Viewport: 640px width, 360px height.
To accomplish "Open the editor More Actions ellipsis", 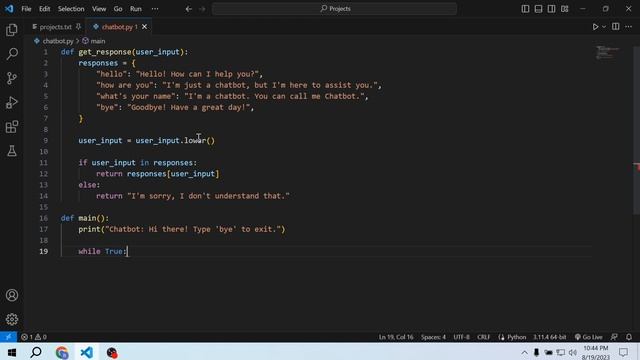I will (629, 27).
